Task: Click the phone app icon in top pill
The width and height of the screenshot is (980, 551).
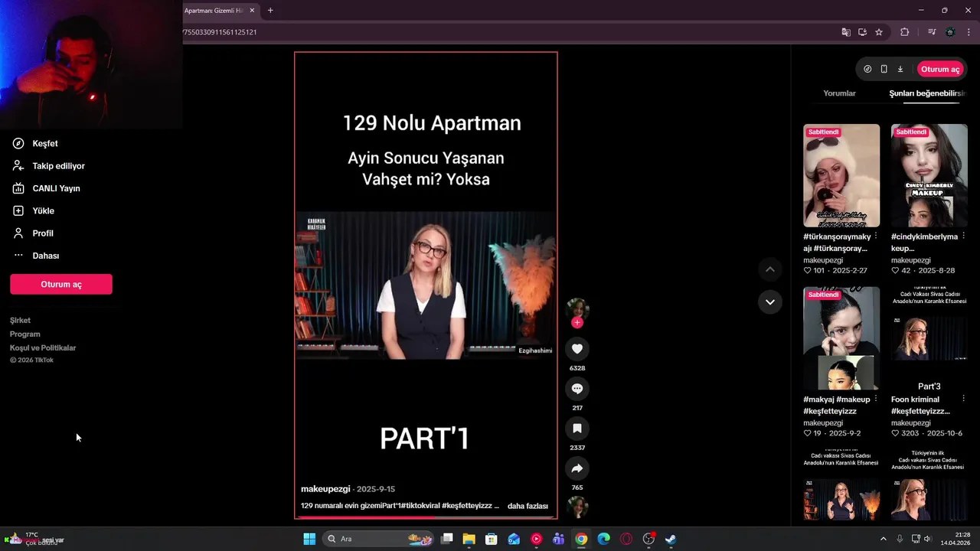Action: click(884, 69)
